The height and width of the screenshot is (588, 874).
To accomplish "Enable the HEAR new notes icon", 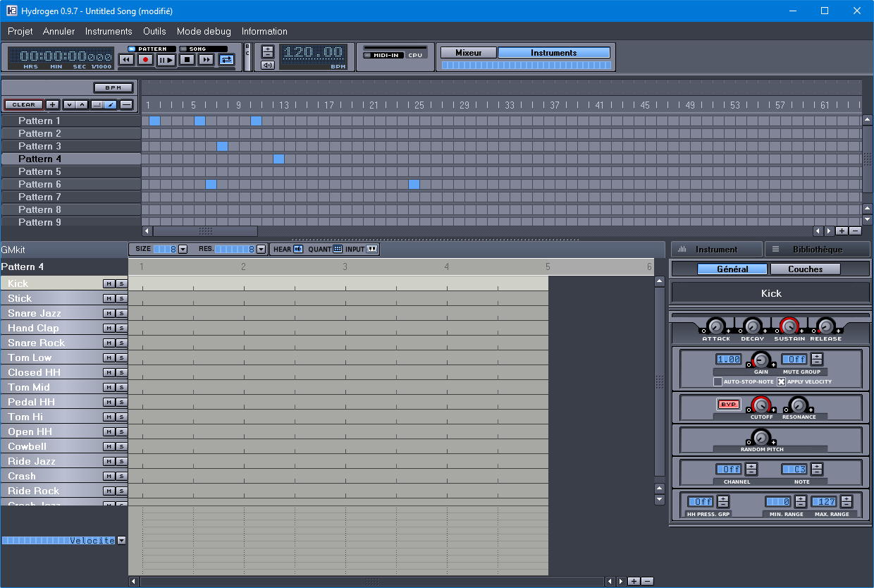I will [297, 249].
